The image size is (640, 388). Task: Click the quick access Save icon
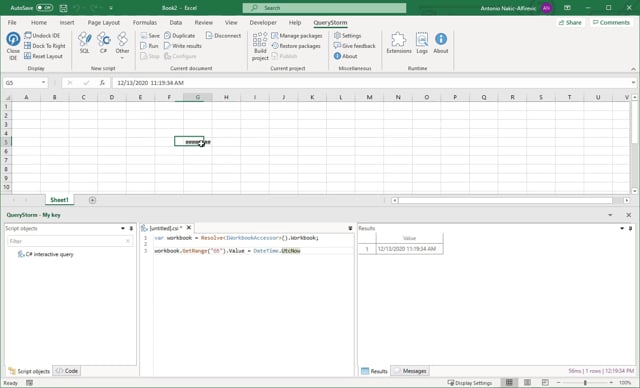[63, 8]
